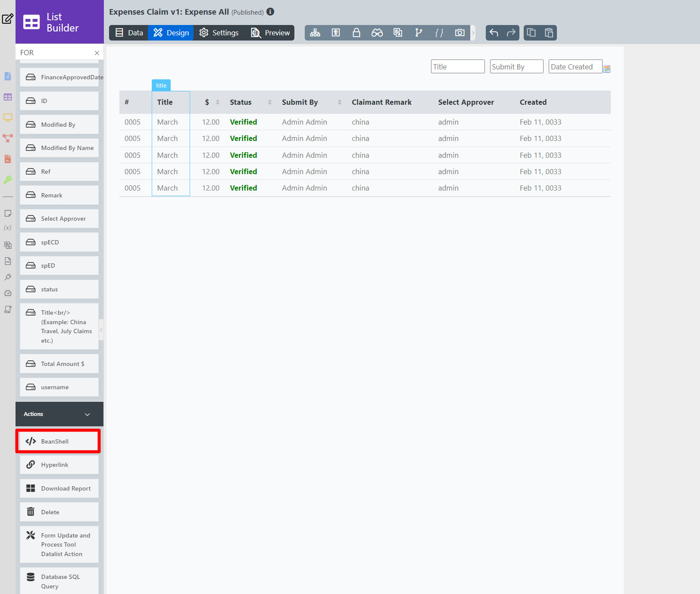Click the Submit By filter field

point(516,67)
